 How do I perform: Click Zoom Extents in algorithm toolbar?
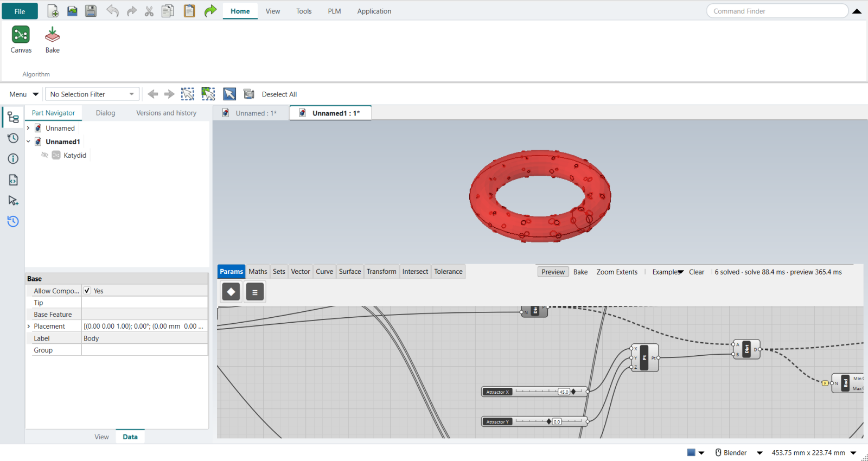617,272
